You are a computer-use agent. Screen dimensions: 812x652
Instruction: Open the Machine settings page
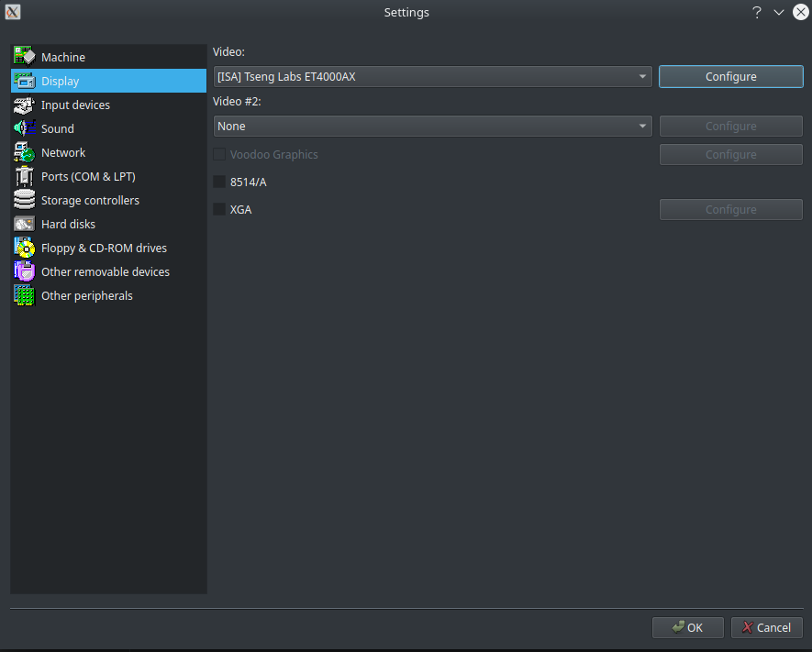(x=63, y=58)
